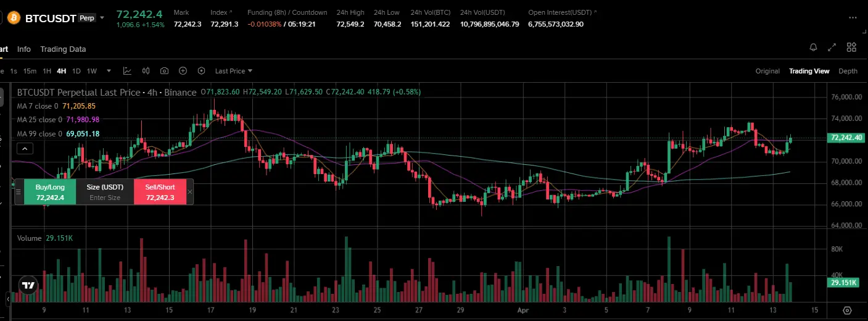Image resolution: width=868 pixels, height=321 pixels.
Task: Open the candlestick chart style icon
Action: pyautogui.click(x=146, y=71)
